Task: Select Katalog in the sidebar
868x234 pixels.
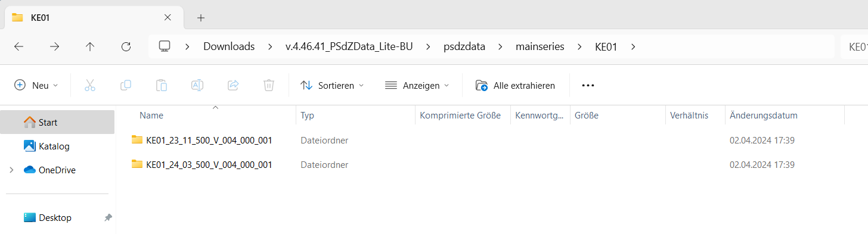Action: (54, 146)
